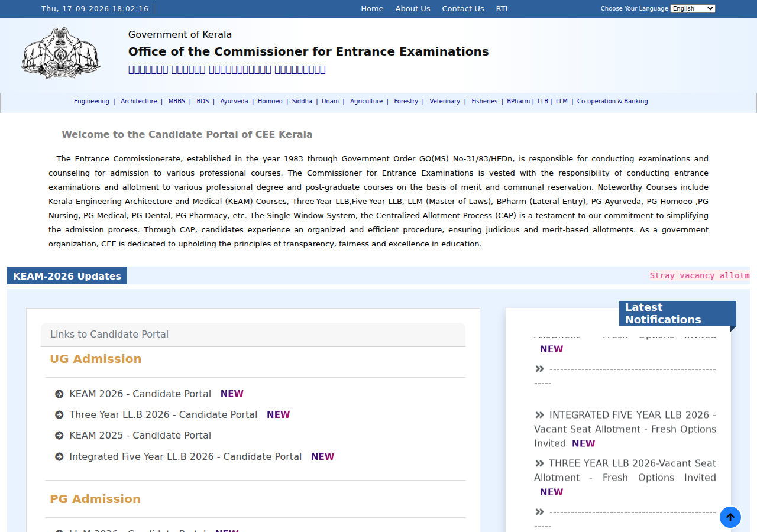Click the scroll-to-top arrow button
The image size is (757, 532).
pos(730,517)
